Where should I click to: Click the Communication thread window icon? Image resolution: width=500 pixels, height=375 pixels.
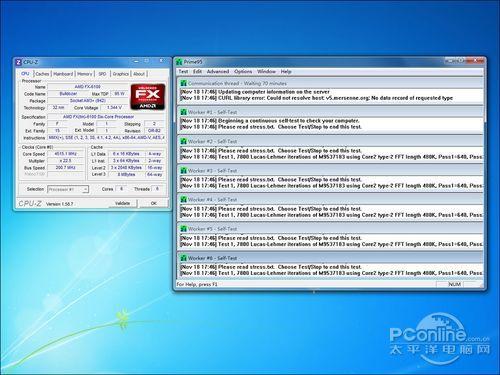(x=183, y=83)
